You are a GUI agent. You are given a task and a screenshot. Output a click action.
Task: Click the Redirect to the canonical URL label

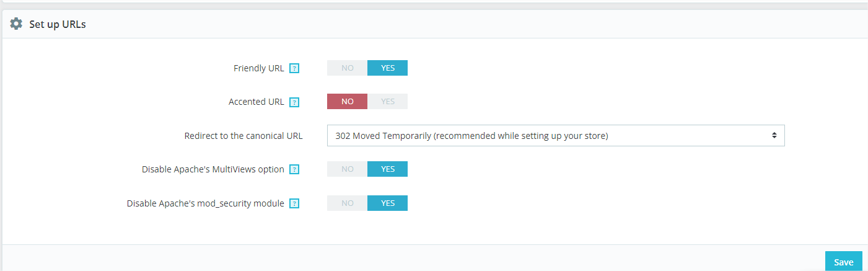click(243, 135)
